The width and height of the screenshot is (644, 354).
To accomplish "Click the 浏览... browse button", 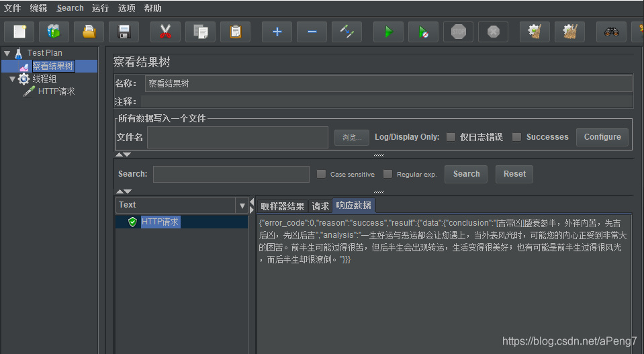I will pos(352,137).
